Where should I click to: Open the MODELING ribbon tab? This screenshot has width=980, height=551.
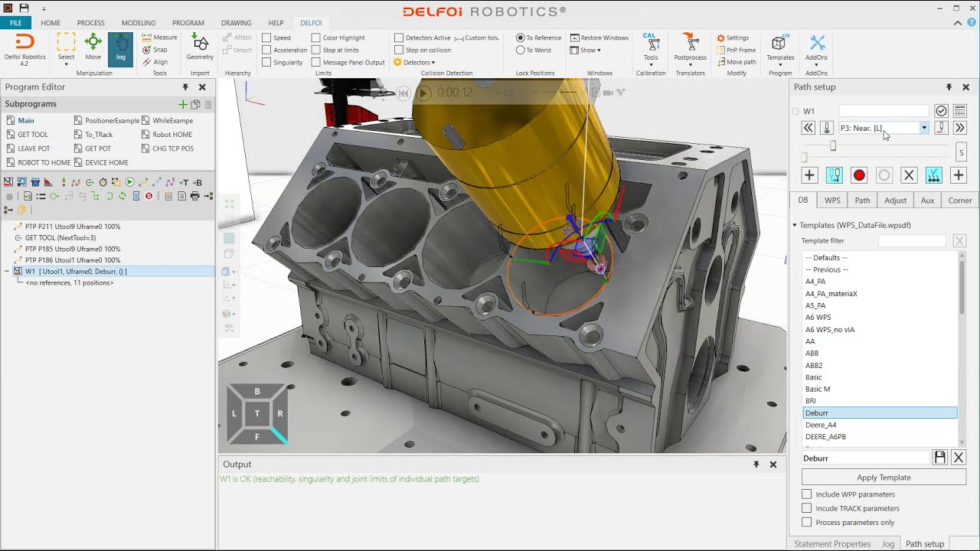pos(139,23)
